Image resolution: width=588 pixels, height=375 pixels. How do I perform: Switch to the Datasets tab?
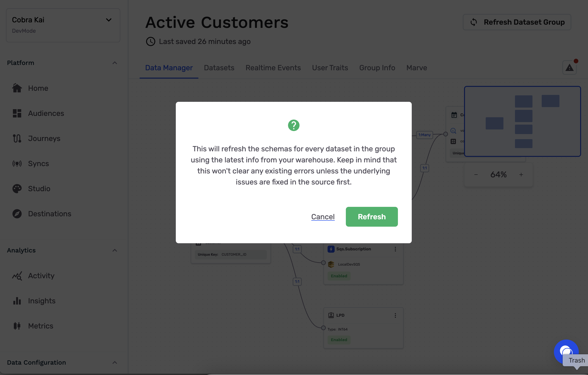pos(219,68)
